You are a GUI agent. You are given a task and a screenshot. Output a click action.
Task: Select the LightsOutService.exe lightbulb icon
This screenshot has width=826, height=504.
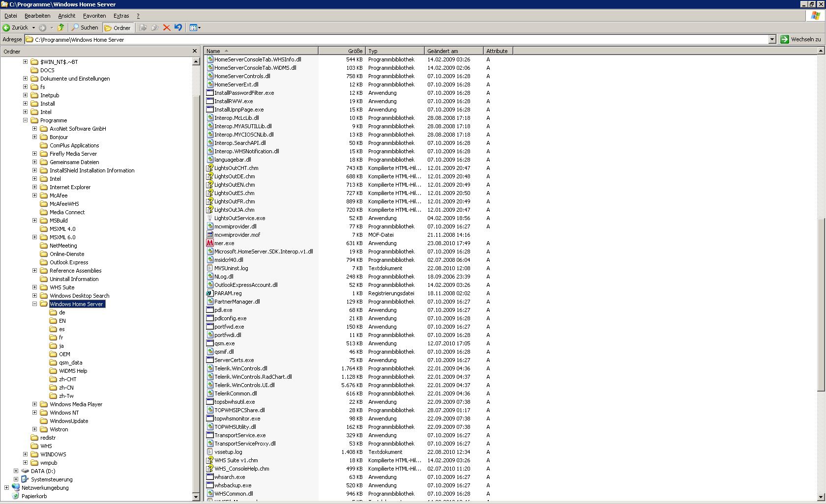point(210,218)
